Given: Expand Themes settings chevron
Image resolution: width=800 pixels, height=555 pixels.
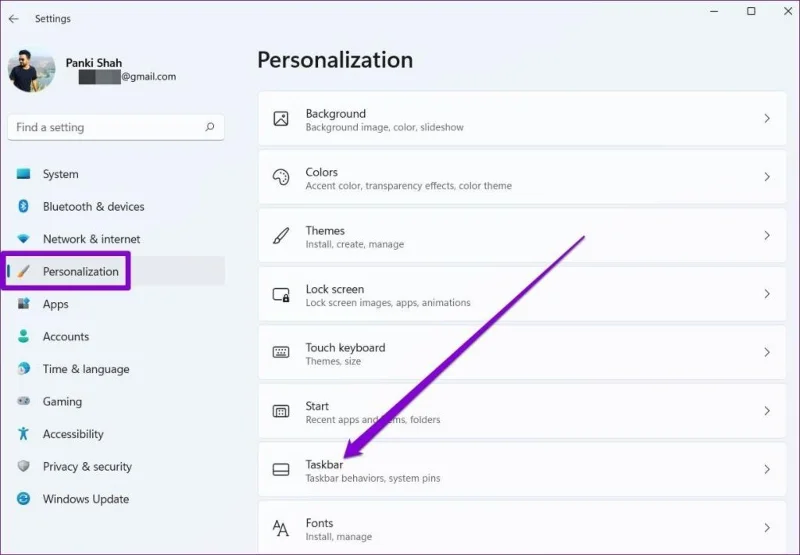Looking at the screenshot, I should (767, 236).
